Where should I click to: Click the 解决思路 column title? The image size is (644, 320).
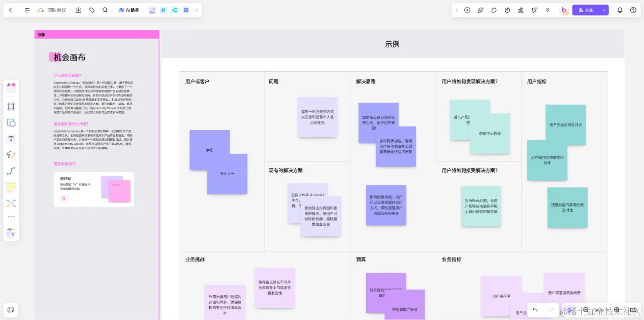[366, 81]
